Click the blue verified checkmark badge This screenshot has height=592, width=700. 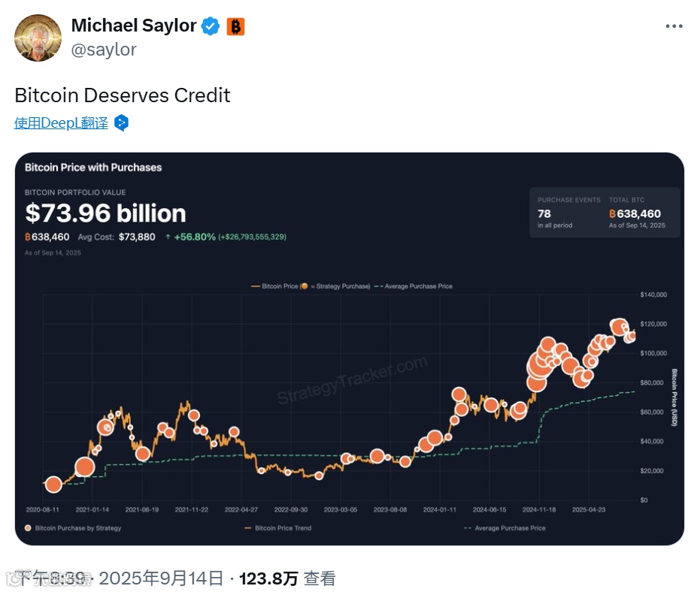pyautogui.click(x=211, y=26)
